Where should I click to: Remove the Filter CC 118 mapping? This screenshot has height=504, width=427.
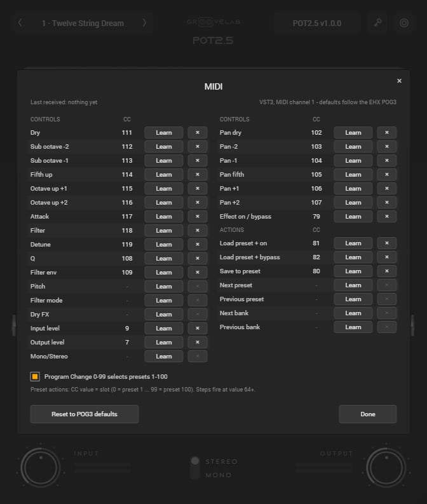pos(197,231)
